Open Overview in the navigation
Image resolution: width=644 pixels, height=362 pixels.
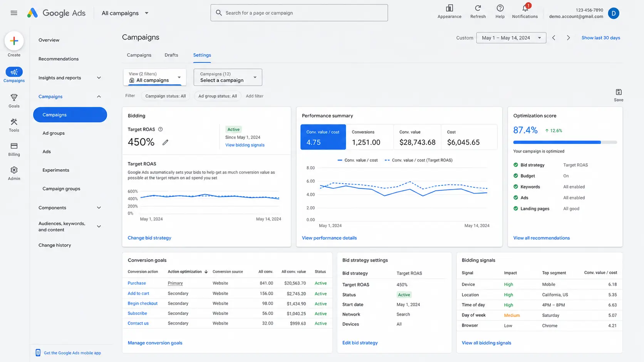49,40
